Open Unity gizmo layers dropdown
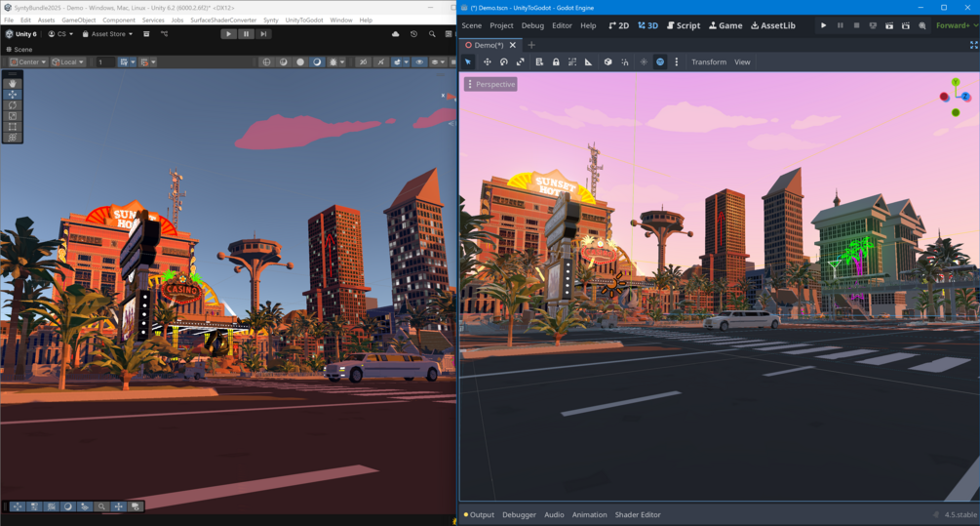 [x=438, y=61]
